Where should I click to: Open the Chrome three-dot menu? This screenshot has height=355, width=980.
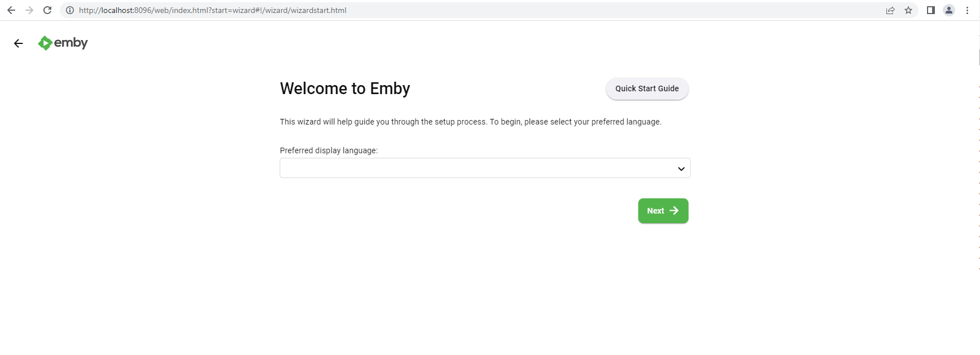(967, 10)
